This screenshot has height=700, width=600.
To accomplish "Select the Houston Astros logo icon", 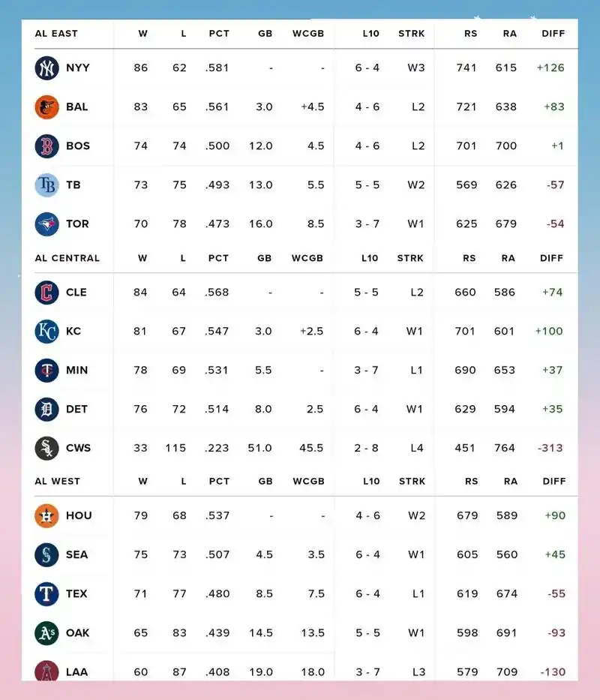I will (x=46, y=515).
